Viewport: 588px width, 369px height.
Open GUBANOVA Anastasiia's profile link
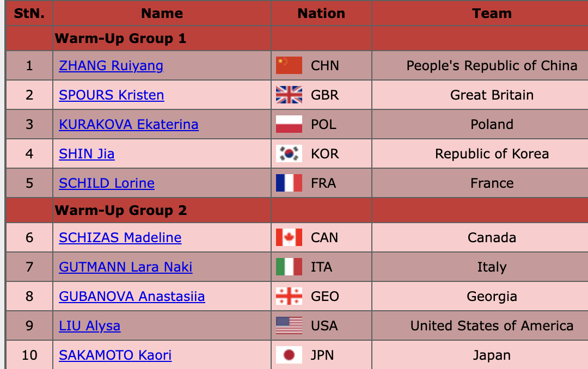132,297
